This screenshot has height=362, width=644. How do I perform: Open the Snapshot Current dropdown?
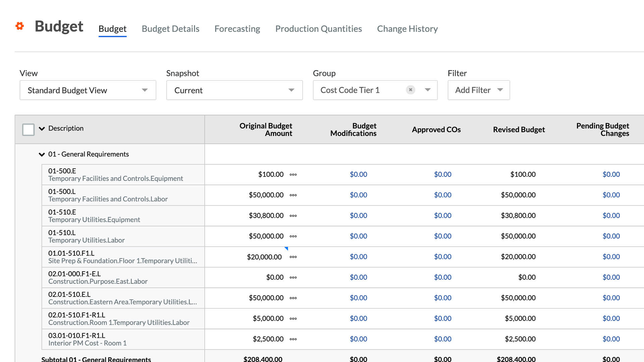pos(291,90)
